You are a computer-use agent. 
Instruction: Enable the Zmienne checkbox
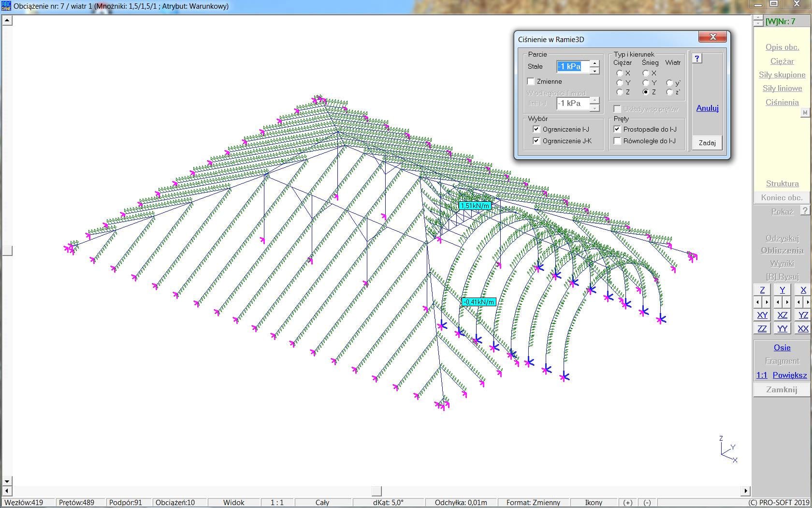coord(531,81)
